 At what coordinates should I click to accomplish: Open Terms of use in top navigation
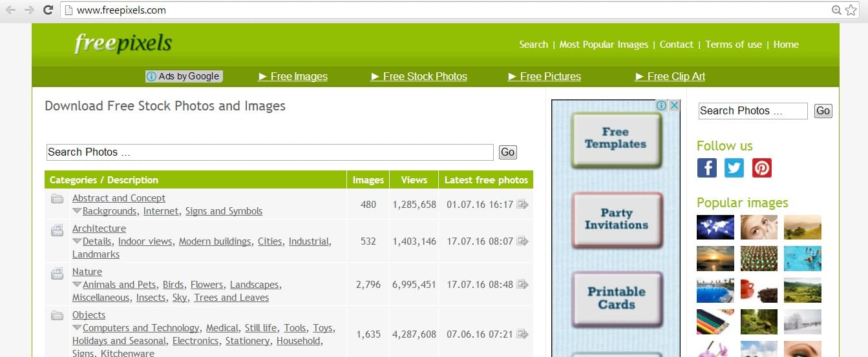pos(734,45)
